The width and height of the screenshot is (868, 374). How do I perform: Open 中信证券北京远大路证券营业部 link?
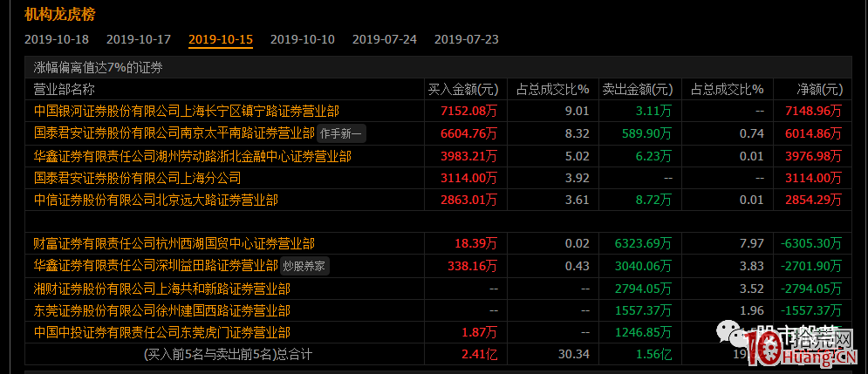156,201
